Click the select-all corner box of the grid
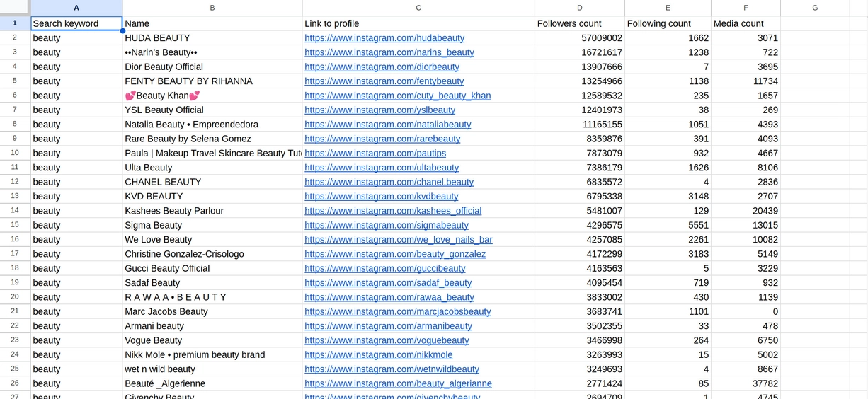This screenshot has height=399, width=868. click(14, 7)
